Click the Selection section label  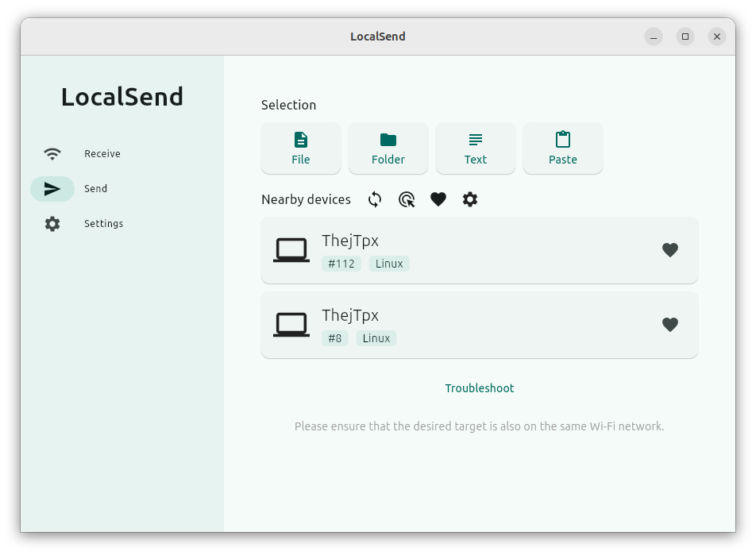coord(288,105)
